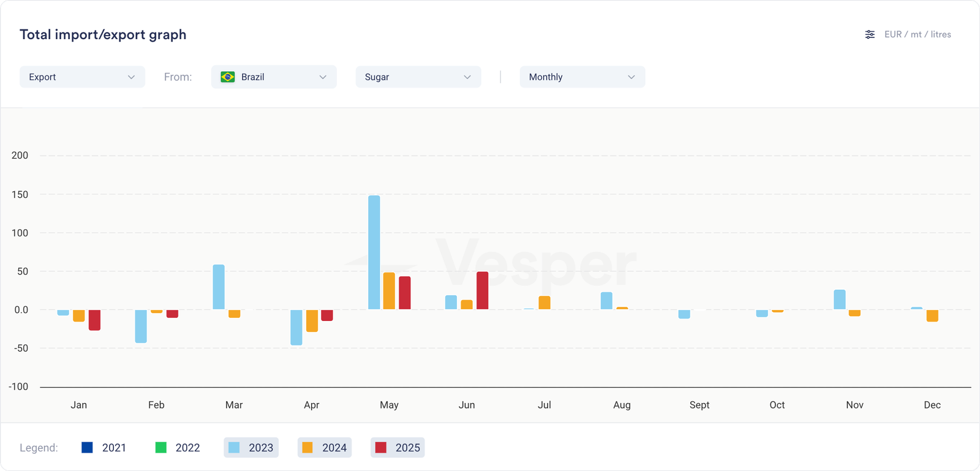Image resolution: width=980 pixels, height=471 pixels.
Task: Click the Brazil flag icon
Action: click(228, 77)
